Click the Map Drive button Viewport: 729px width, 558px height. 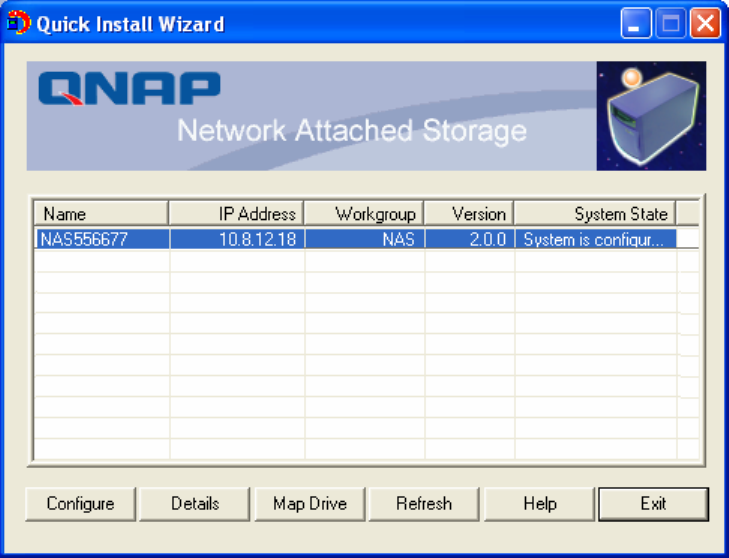click(x=310, y=504)
